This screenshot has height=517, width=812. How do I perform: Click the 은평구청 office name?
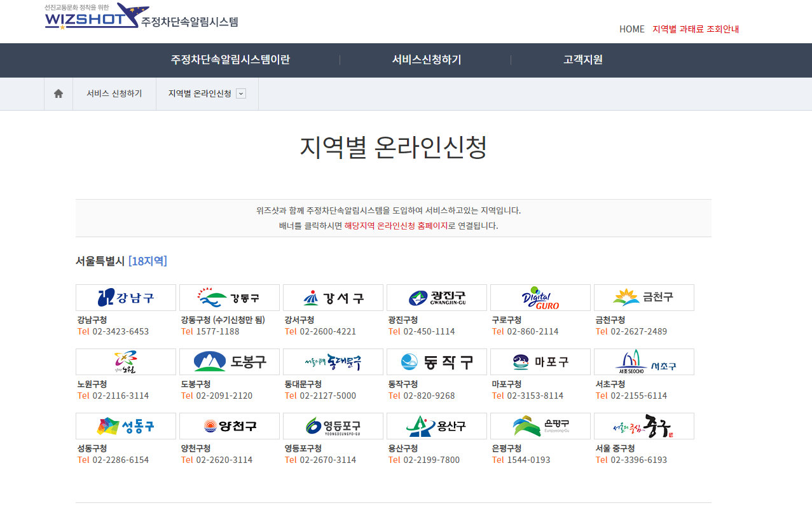pos(507,448)
